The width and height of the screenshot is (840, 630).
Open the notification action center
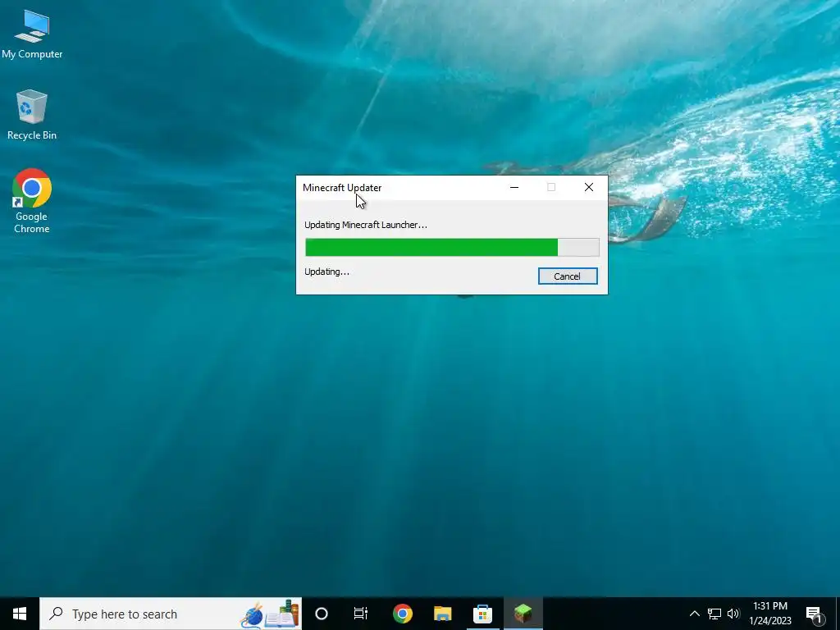pyautogui.click(x=814, y=614)
